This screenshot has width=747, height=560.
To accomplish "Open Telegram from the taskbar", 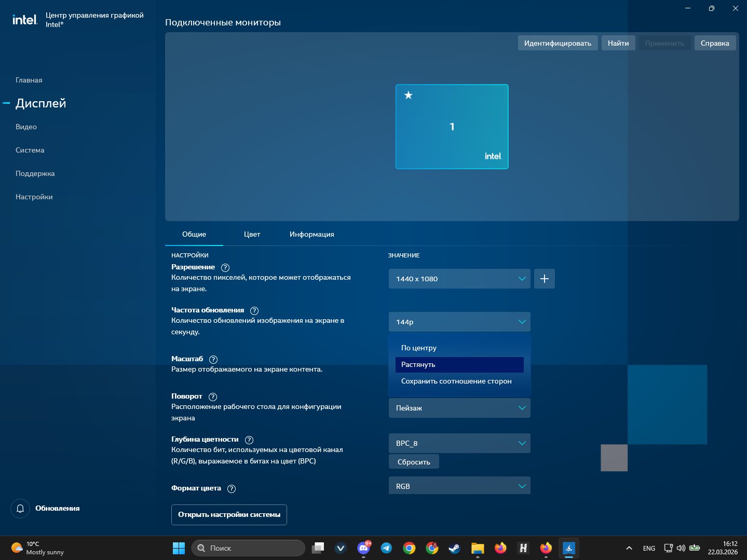I will 386,548.
